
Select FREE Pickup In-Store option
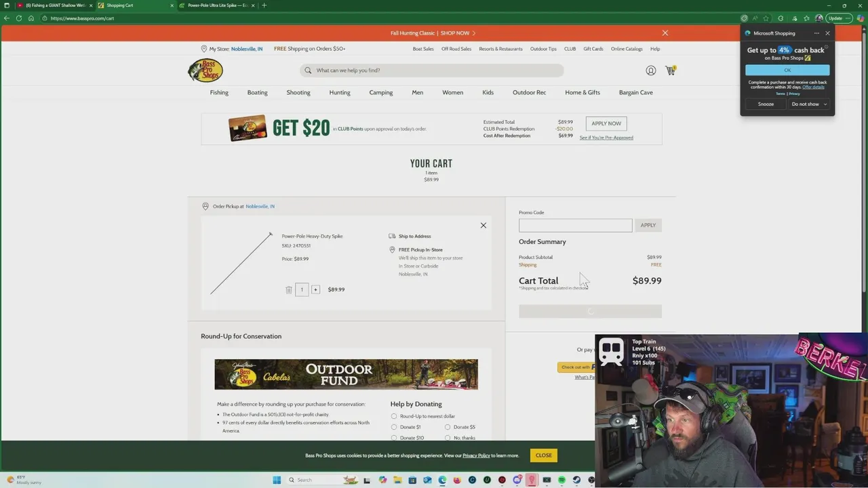tap(420, 249)
